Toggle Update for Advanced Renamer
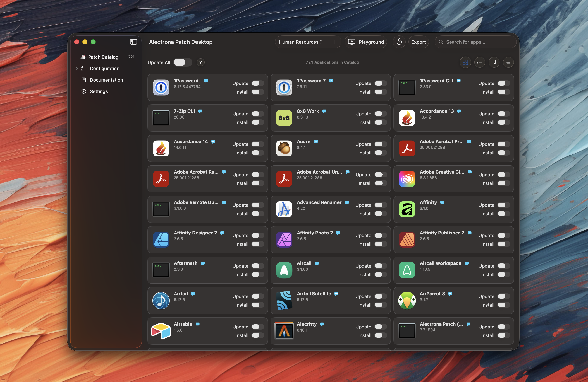Screen dimensions: 588x382 381,205
